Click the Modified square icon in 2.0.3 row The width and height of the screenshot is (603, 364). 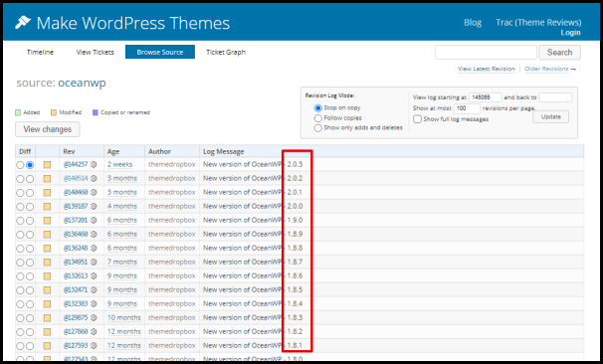[47, 165]
